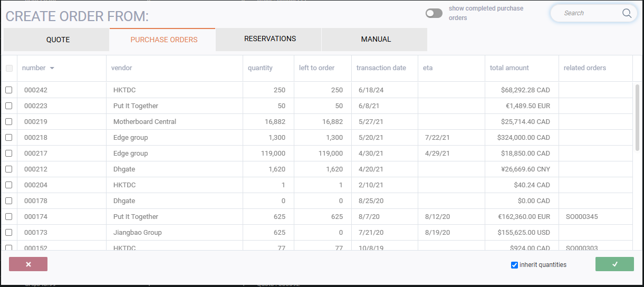Click amount $40.24 CAD
The height and width of the screenshot is (287, 644).
click(x=532, y=185)
